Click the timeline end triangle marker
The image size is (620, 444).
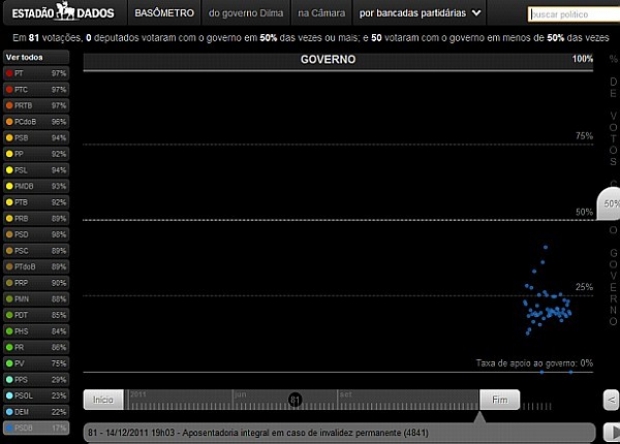click(x=479, y=415)
